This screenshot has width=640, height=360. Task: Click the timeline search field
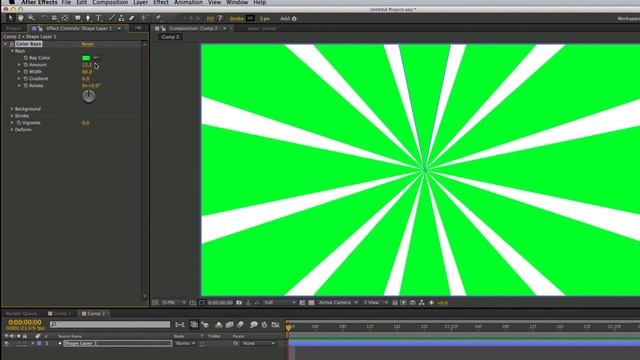tap(110, 324)
